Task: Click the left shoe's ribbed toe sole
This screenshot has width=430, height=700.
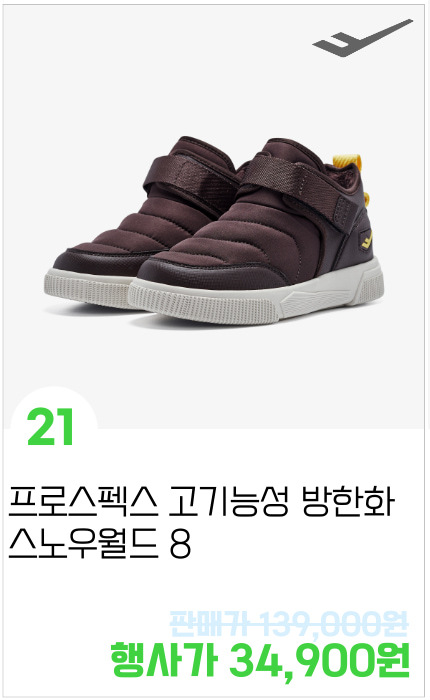Action: 87,288
